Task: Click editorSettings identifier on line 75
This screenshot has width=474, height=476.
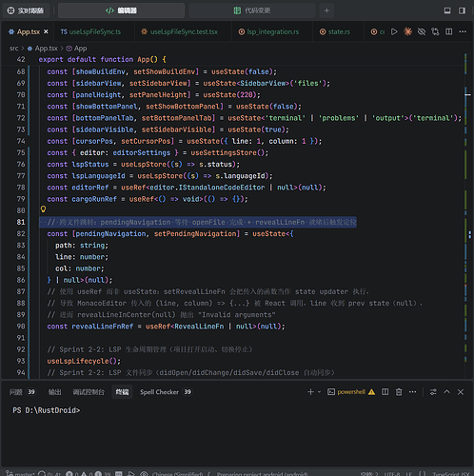Action: coord(142,152)
